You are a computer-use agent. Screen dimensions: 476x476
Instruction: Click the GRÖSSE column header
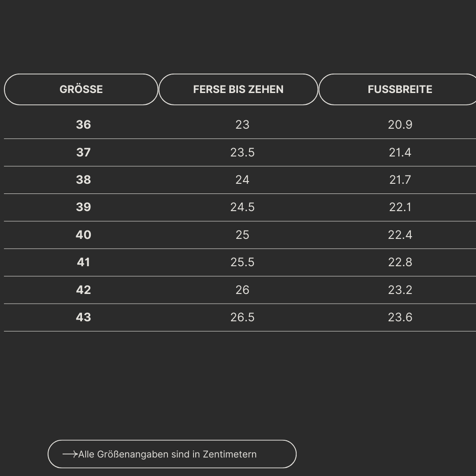tap(81, 89)
